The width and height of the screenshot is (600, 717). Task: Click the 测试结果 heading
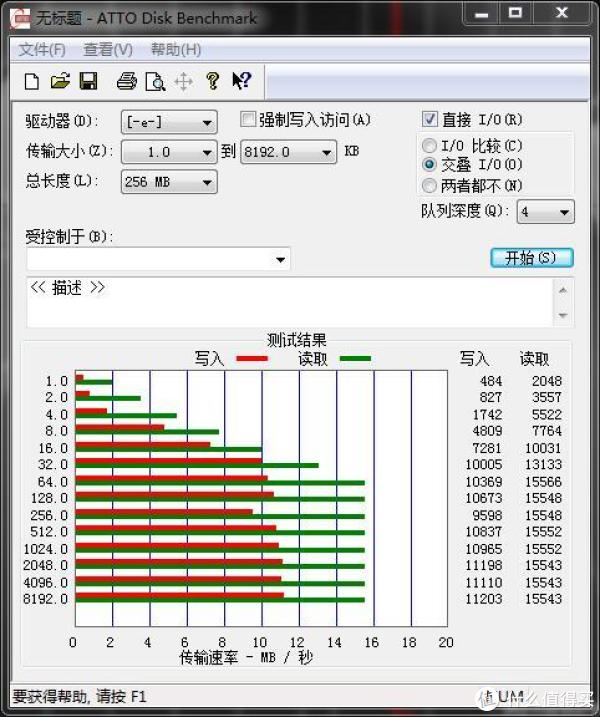coord(297,340)
